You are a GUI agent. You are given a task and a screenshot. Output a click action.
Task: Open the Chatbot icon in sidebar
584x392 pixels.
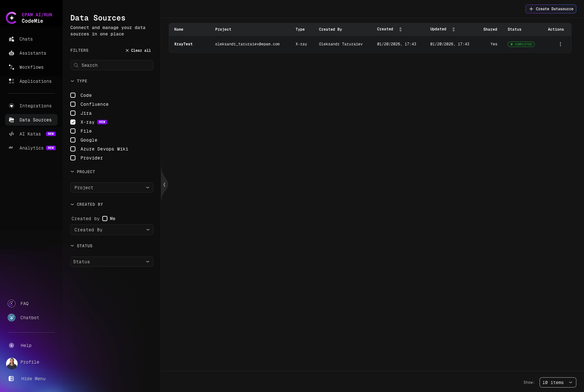point(12,318)
